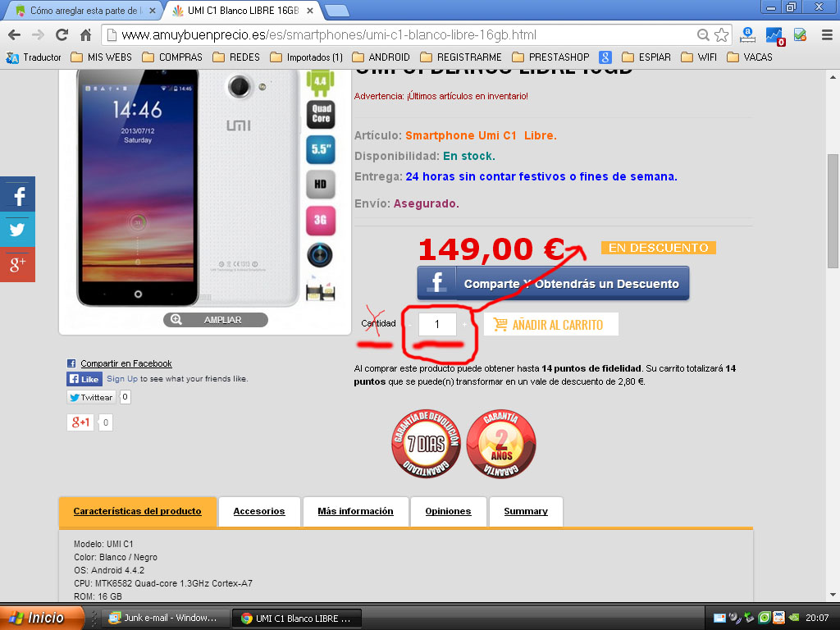Screen dimensions: 840x630
Task: Click the Traductor bookmark
Action: (x=33, y=57)
